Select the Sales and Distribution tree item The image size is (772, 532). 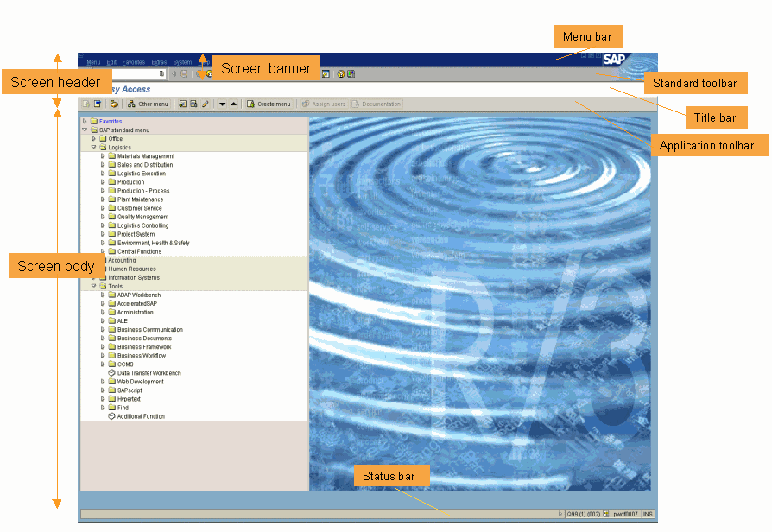pyautogui.click(x=145, y=165)
